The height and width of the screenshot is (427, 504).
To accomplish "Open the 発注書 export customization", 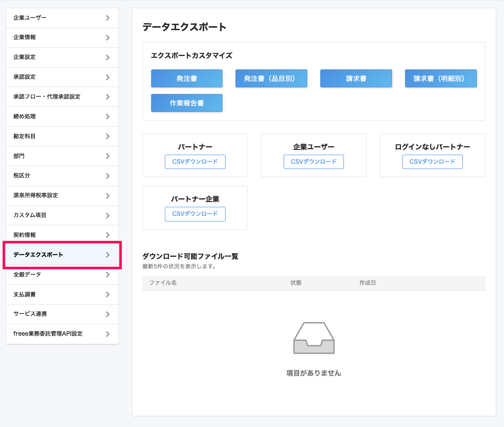I will click(x=186, y=78).
